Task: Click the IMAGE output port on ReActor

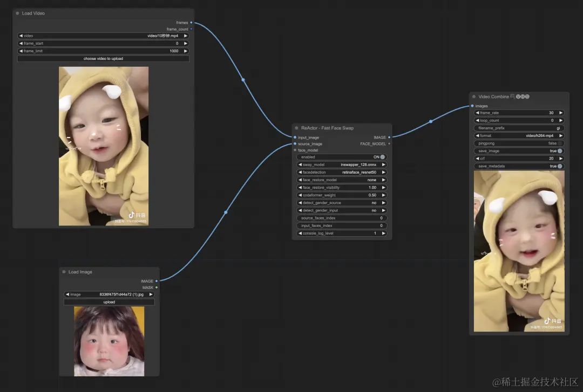Action: 389,137
